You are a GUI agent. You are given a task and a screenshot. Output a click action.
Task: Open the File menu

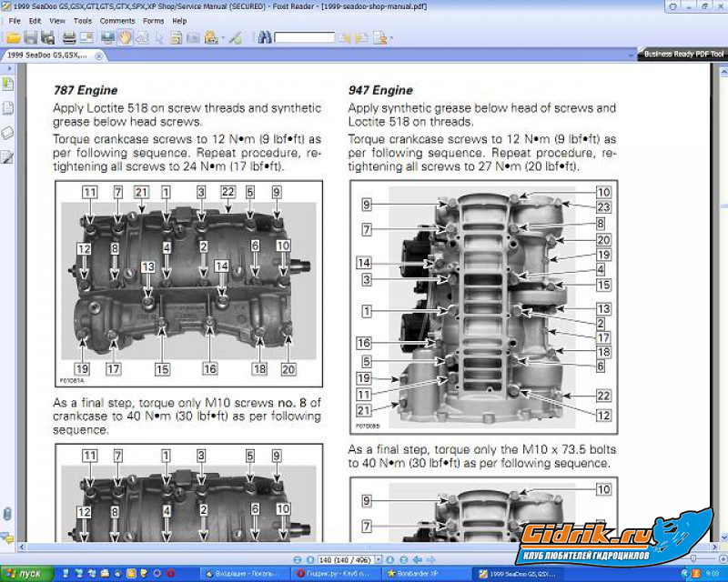point(14,20)
